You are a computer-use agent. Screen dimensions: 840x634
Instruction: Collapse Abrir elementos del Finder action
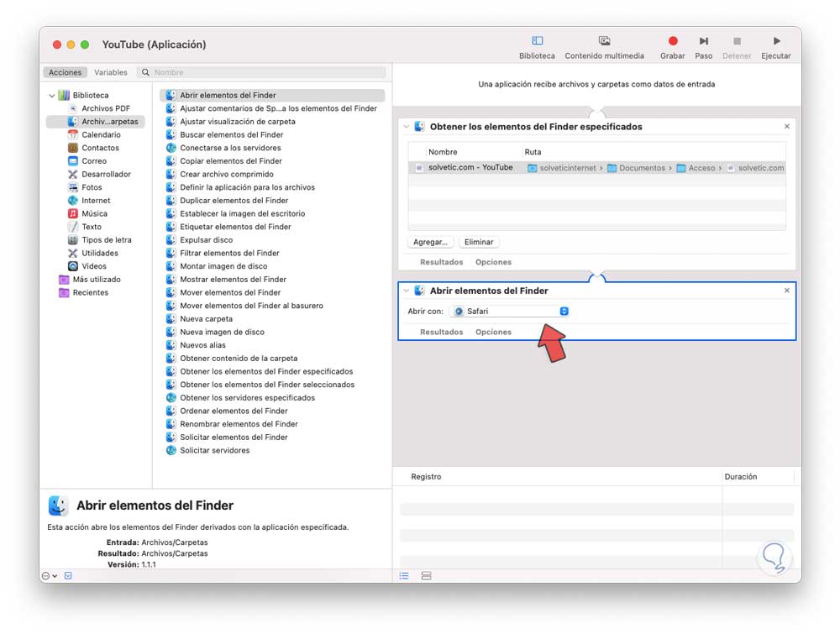coord(406,291)
